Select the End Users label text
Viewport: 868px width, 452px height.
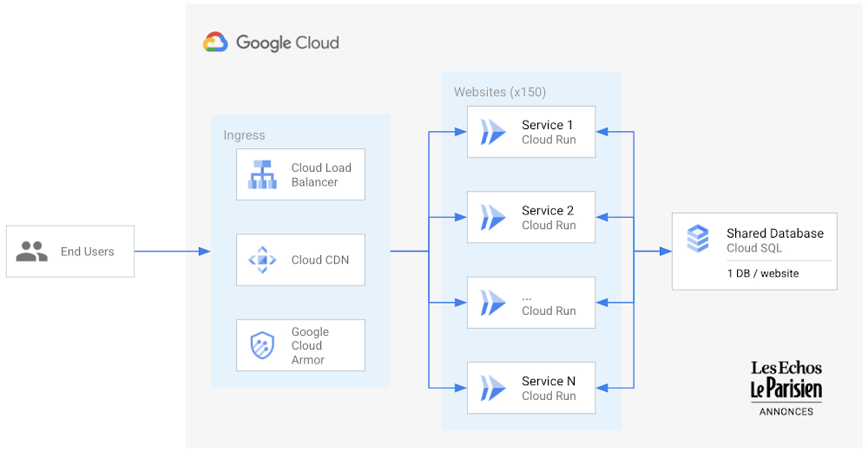coord(87,252)
